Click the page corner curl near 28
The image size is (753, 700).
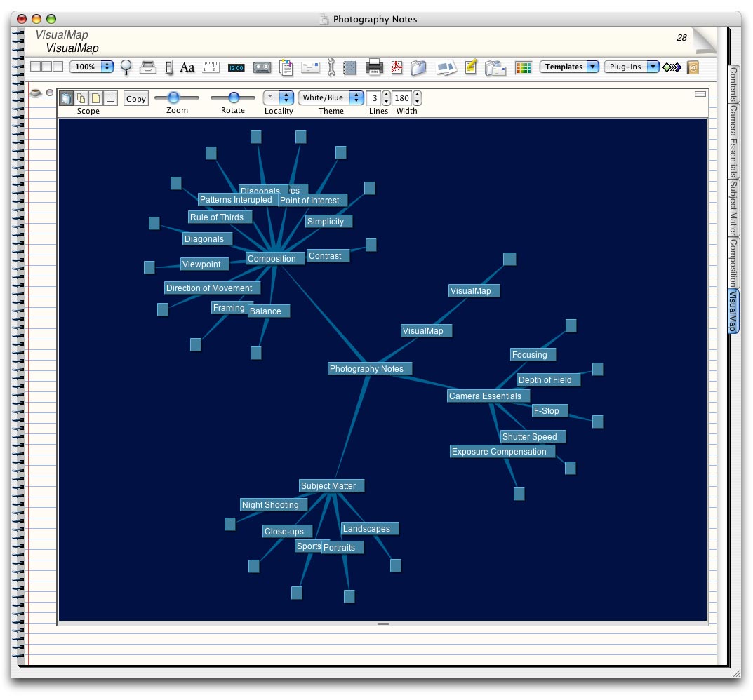(704, 40)
